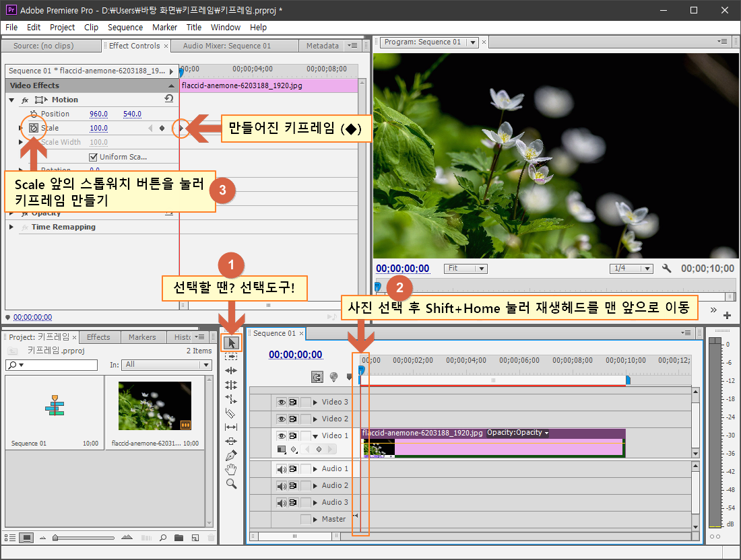Image resolution: width=741 pixels, height=560 pixels.
Task: Mute the Audio 3 track speaker
Action: coord(281,503)
